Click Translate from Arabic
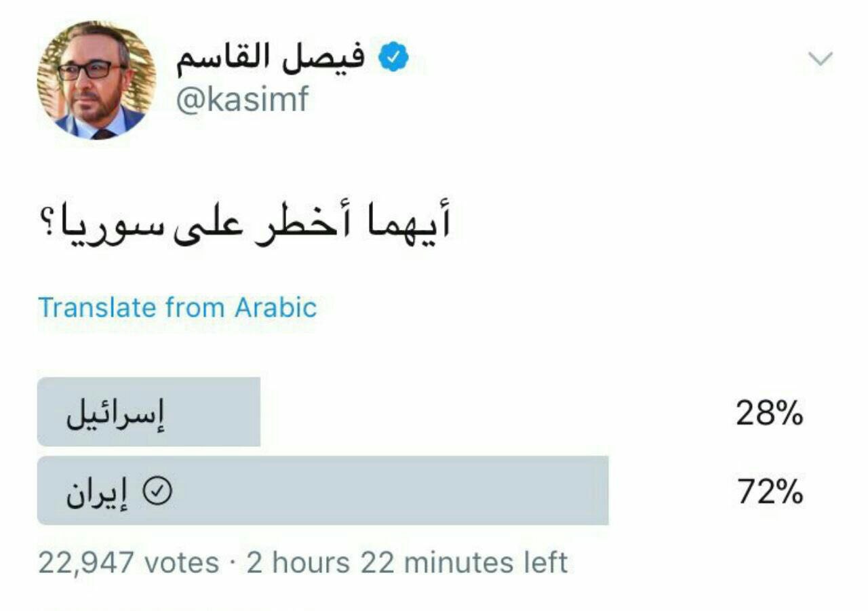This screenshot has height=611, width=868. (178, 307)
